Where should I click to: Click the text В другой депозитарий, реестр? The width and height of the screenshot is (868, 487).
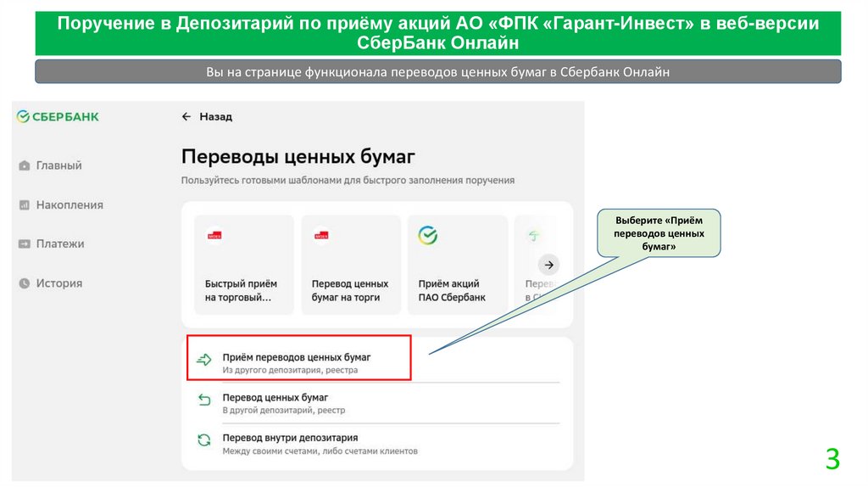coord(283,411)
